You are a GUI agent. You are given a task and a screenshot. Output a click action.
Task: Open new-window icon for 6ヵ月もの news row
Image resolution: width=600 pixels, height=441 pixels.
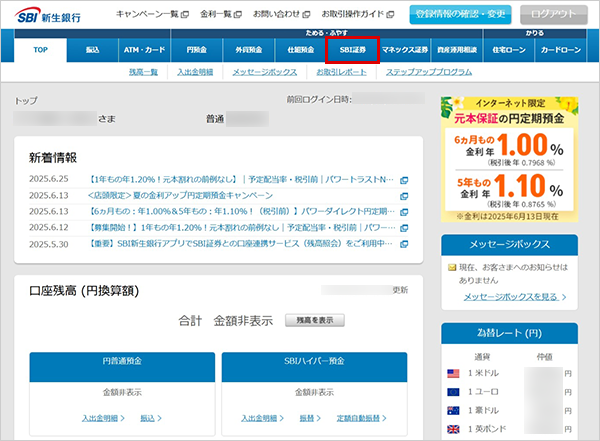(x=404, y=212)
